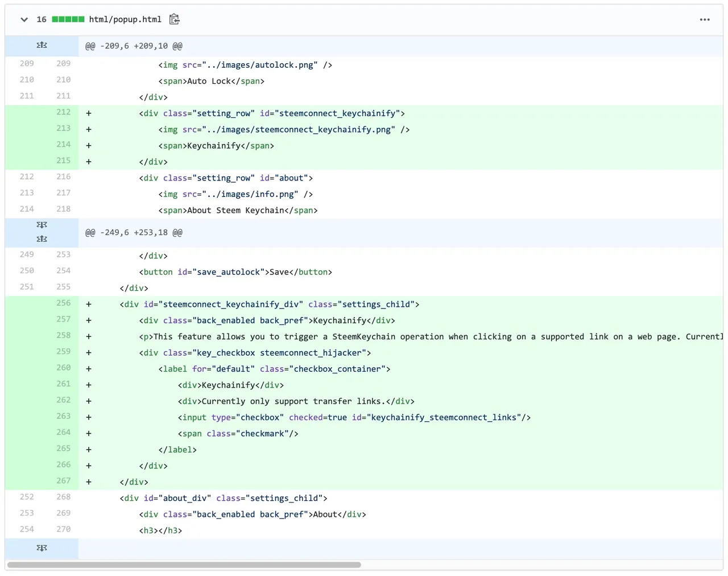The height and width of the screenshot is (576, 728).
Task: Click the plus marker on line 212
Action: [89, 113]
